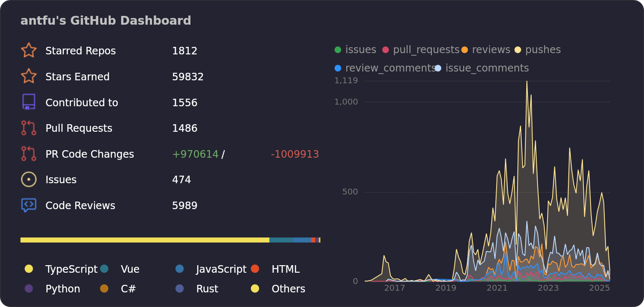Viewport: 644px width, 307px height.
Task: Click the C# language label
Action: click(x=129, y=289)
